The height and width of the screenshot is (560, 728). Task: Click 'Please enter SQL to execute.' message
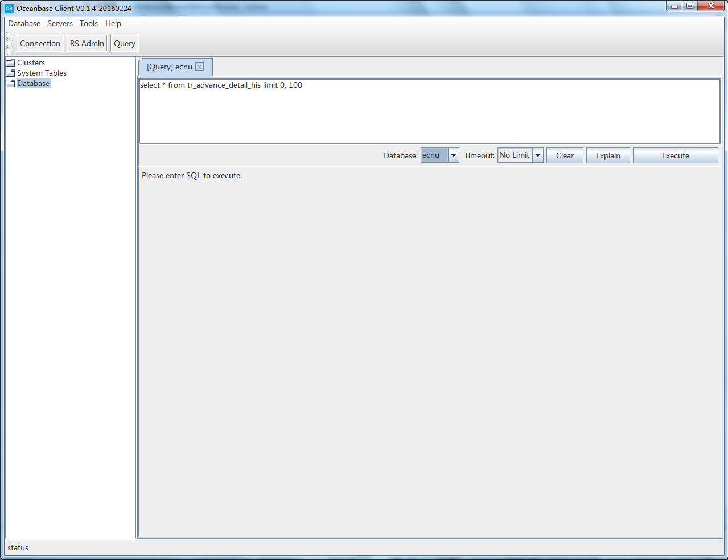(192, 175)
